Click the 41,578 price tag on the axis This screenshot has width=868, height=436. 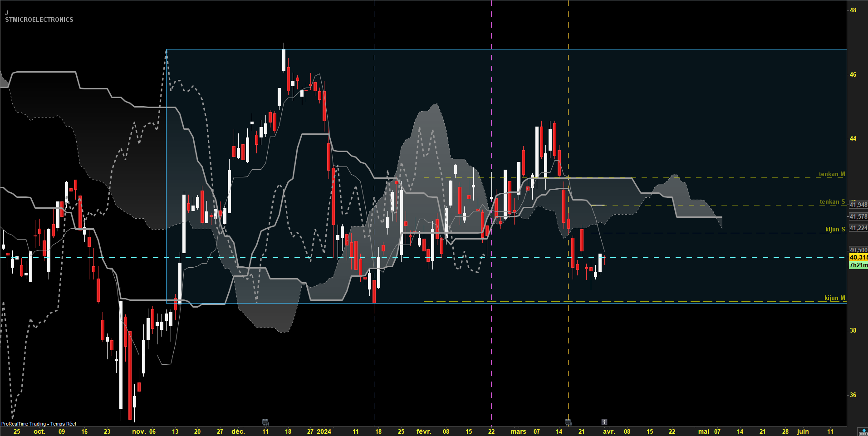[858, 217]
